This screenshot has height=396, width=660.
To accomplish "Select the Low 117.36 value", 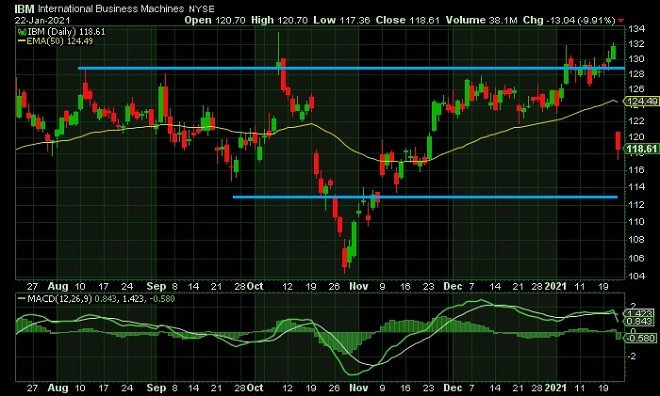I will pyautogui.click(x=342, y=20).
